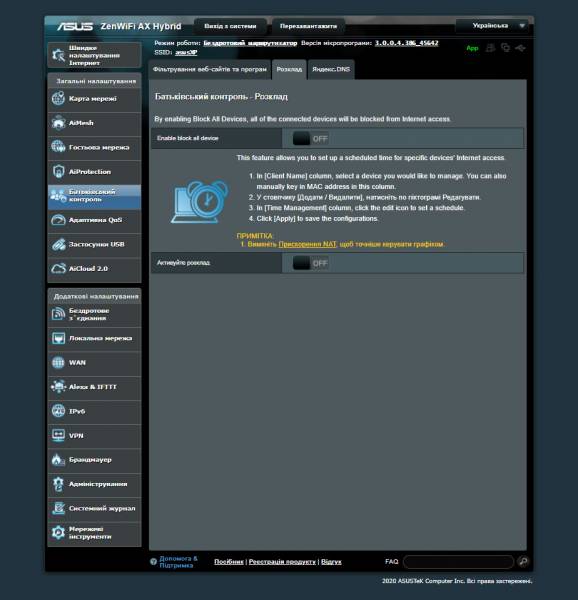Open Гостьова мережа menu item
Image resolution: width=578 pixels, height=600 pixels.
tap(94, 147)
